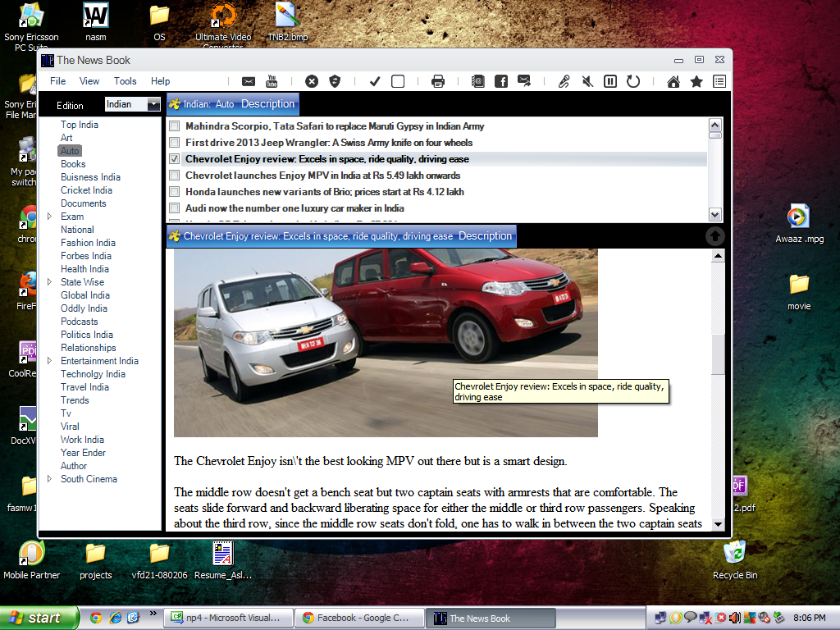This screenshot has height=630, width=840.
Task: Check the Mahindra Scorpio headline checkbox
Action: (174, 126)
